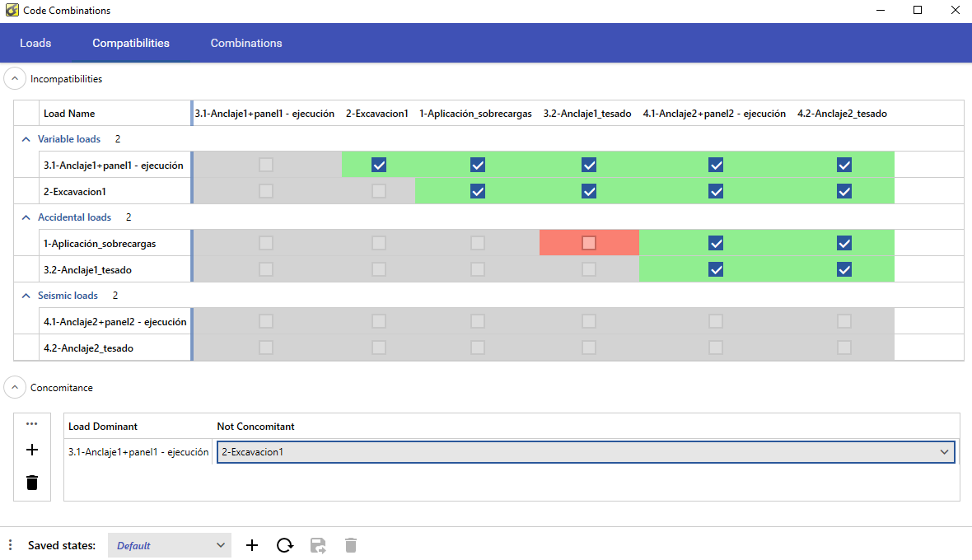Click the plus icon in Concomitance panel
The height and width of the screenshot is (560, 972).
32,450
